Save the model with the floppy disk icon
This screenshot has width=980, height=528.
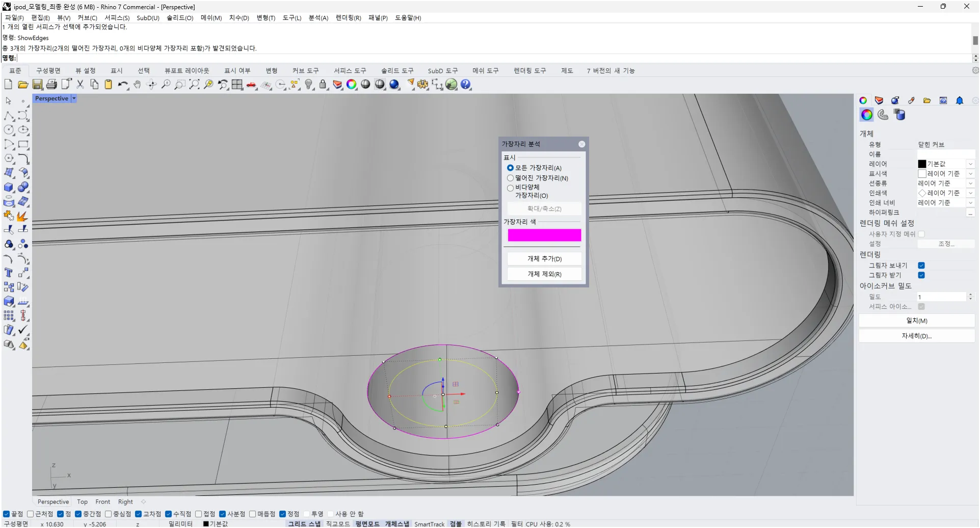point(37,85)
